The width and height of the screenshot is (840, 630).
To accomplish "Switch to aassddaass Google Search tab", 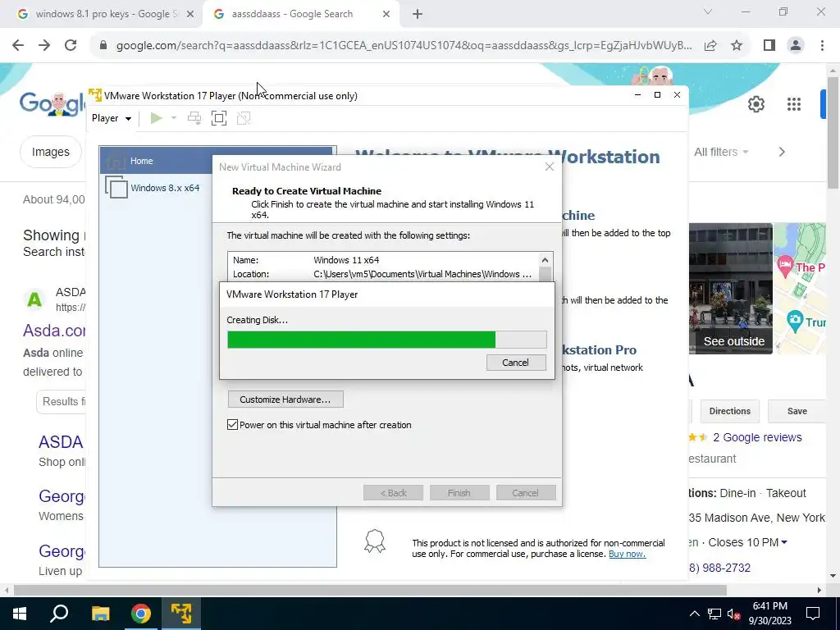I will tap(292, 14).
